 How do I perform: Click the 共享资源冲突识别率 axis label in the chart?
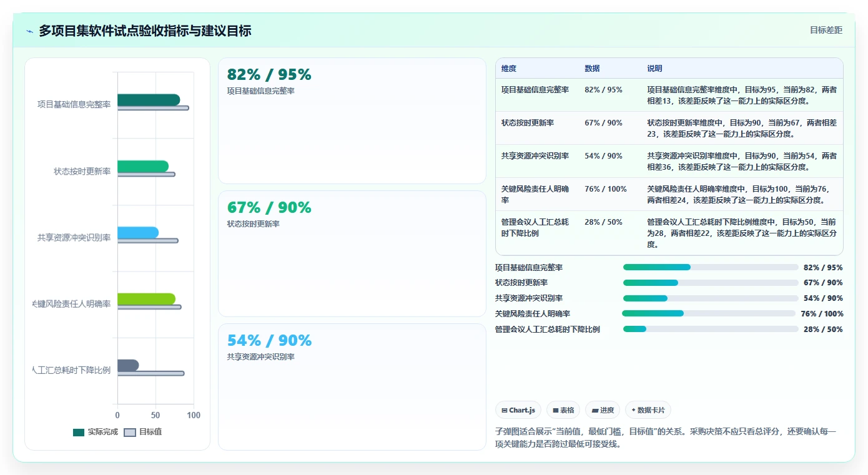[74, 237]
